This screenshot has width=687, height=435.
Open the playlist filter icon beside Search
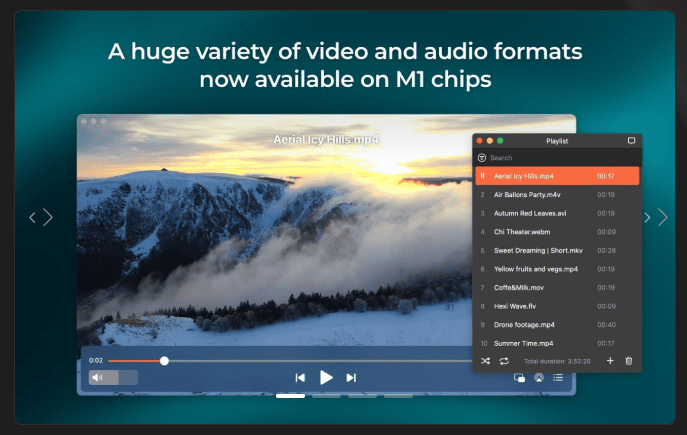coord(482,158)
